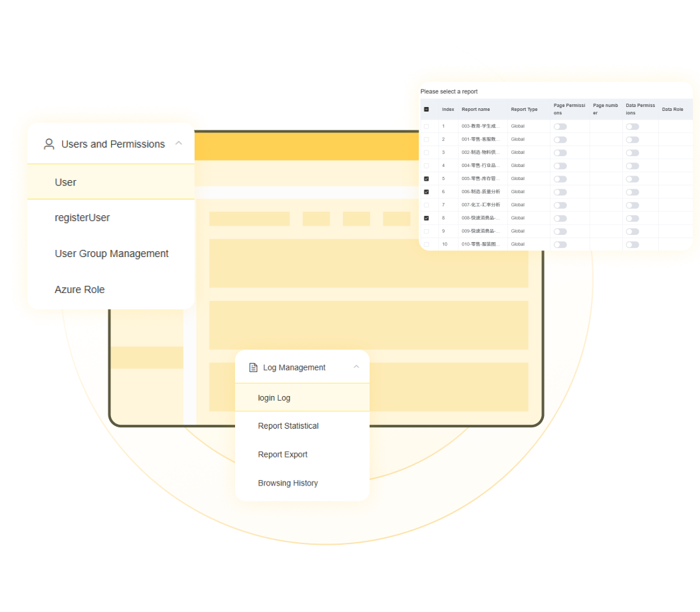Turn on Page Permissions for row 6
The height and width of the screenshot is (612, 700).
point(560,192)
